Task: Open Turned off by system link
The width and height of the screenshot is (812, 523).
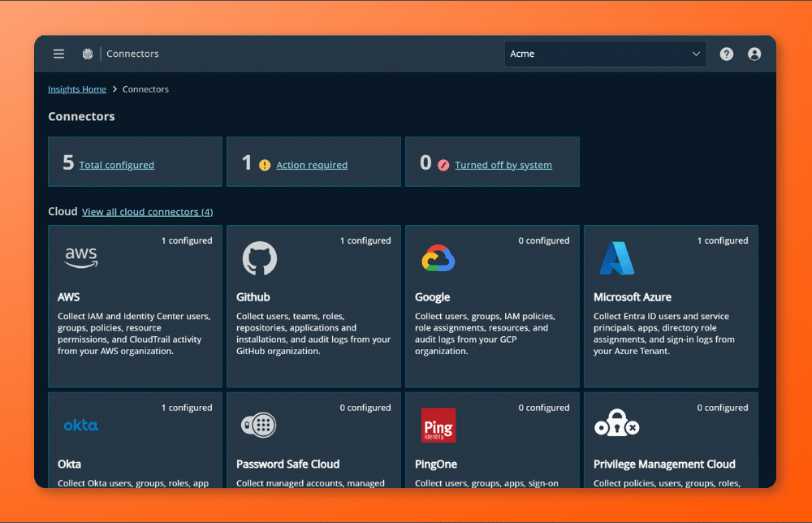Action: pyautogui.click(x=503, y=165)
